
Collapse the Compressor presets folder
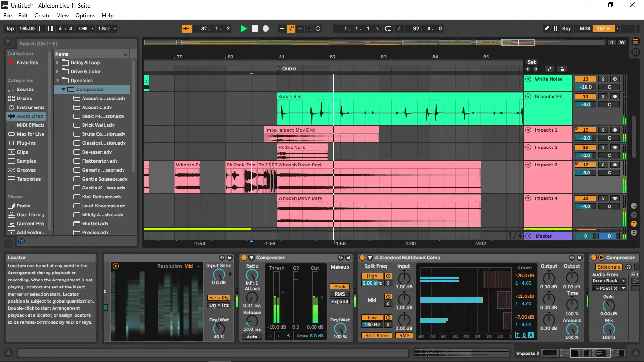click(x=64, y=90)
